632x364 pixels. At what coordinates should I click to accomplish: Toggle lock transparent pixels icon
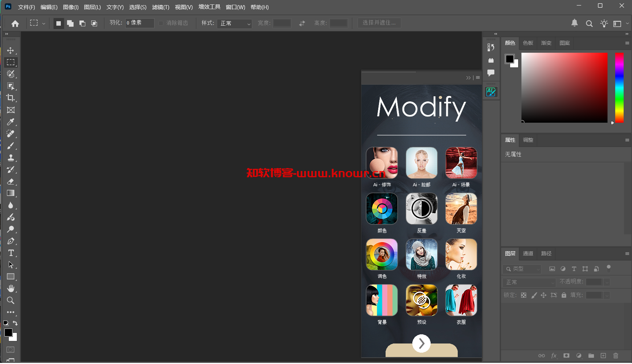point(524,295)
